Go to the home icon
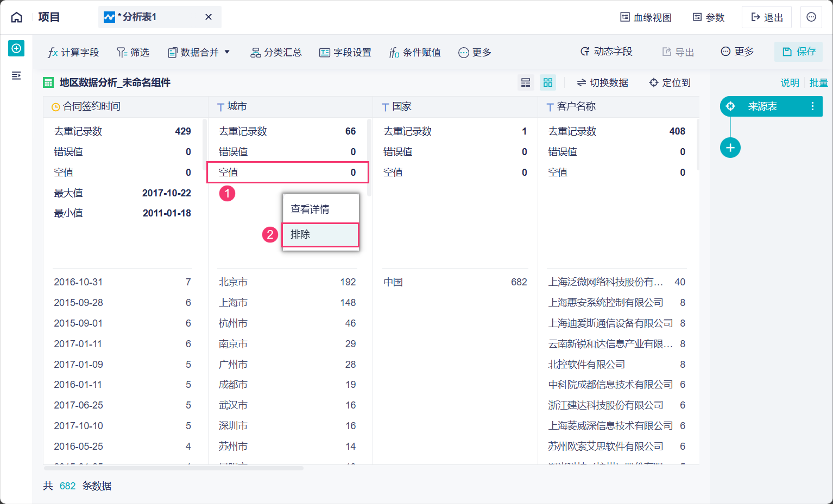The image size is (833, 504). click(x=17, y=17)
